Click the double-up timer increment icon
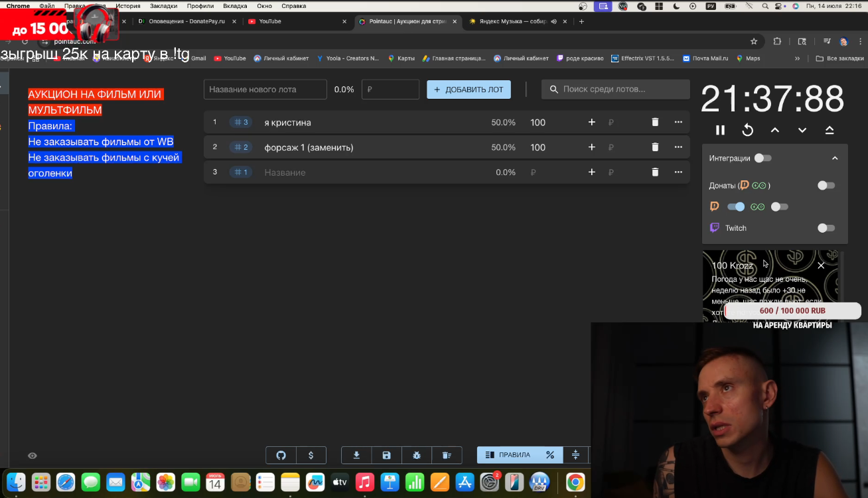Viewport: 868px width, 498px height. [x=830, y=130]
